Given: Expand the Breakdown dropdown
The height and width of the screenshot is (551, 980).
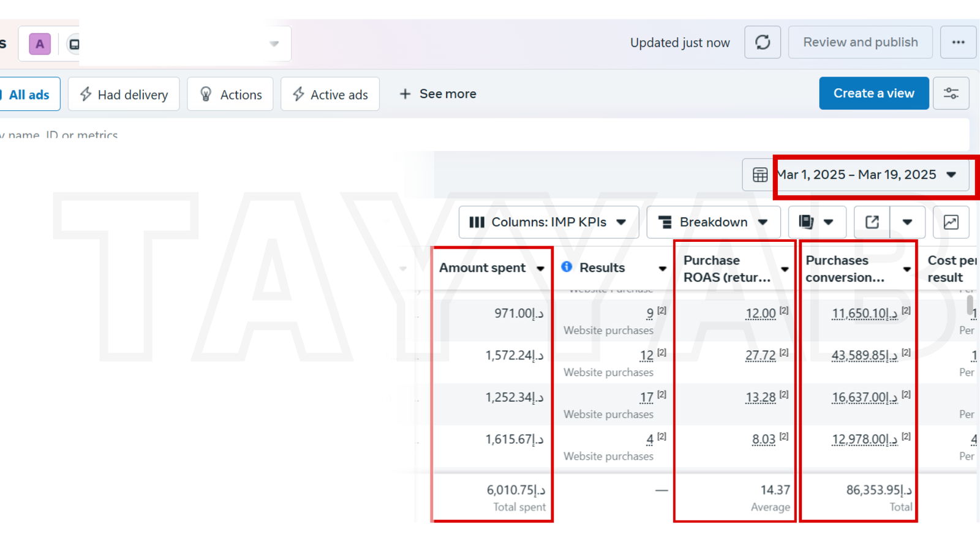Looking at the screenshot, I should (x=714, y=222).
